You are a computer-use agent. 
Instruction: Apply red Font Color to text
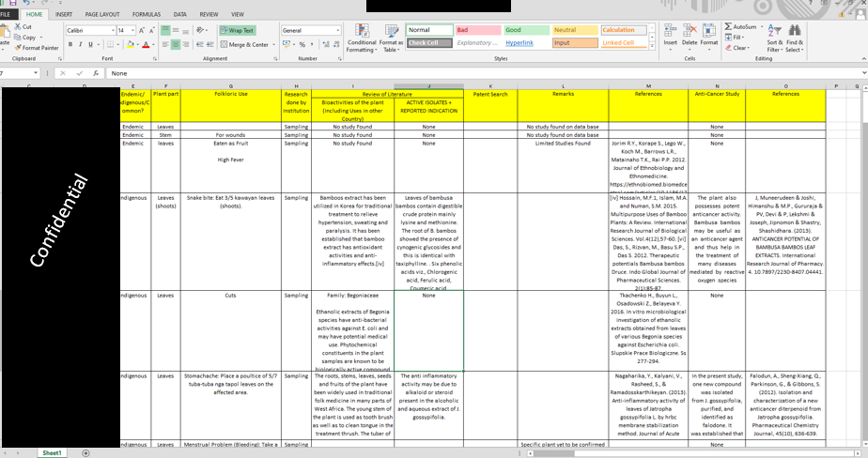(x=146, y=44)
